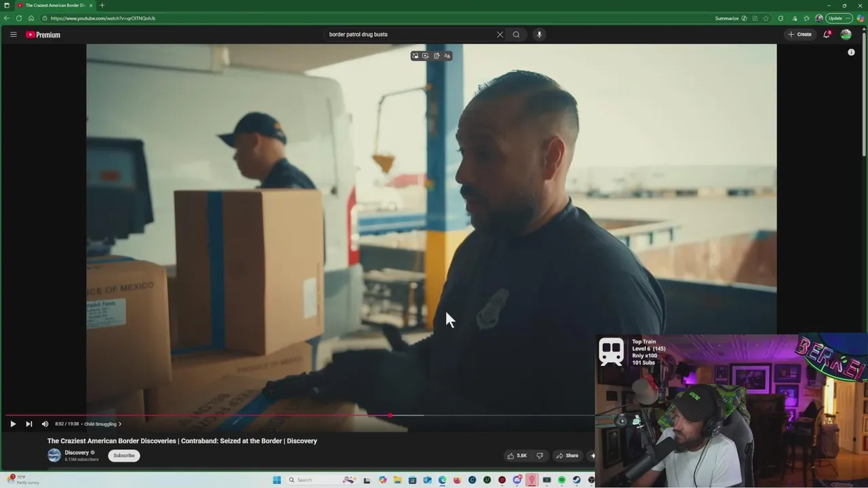Open the Create button
Screen dimensions: 868x488
click(800, 35)
